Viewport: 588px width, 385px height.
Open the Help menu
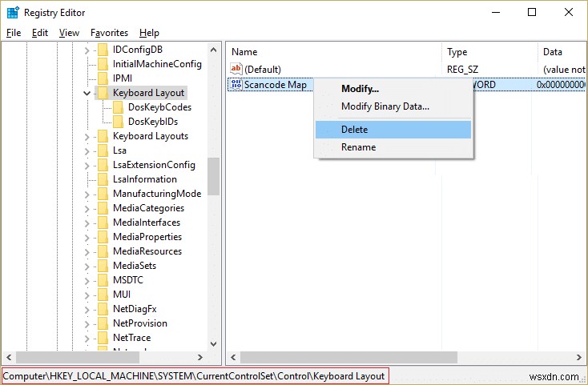click(149, 33)
